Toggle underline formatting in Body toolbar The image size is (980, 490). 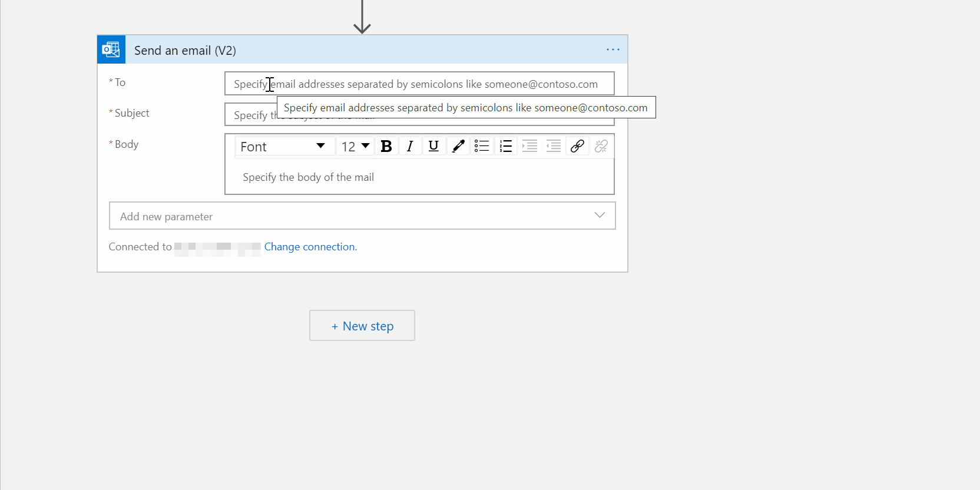click(x=433, y=146)
